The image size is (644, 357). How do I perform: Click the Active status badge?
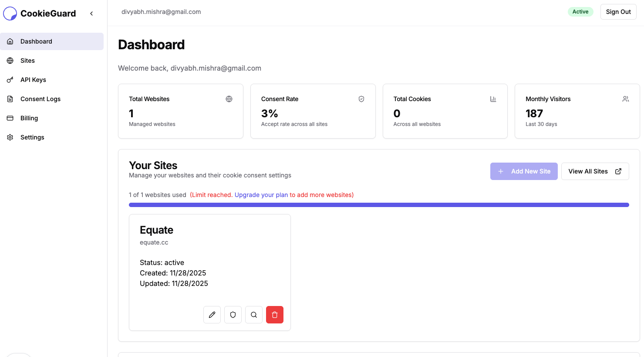580,12
